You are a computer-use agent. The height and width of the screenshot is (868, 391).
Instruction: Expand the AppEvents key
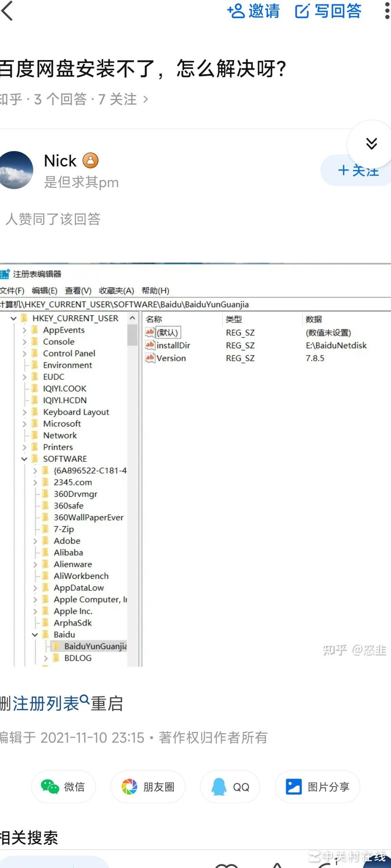click(24, 330)
